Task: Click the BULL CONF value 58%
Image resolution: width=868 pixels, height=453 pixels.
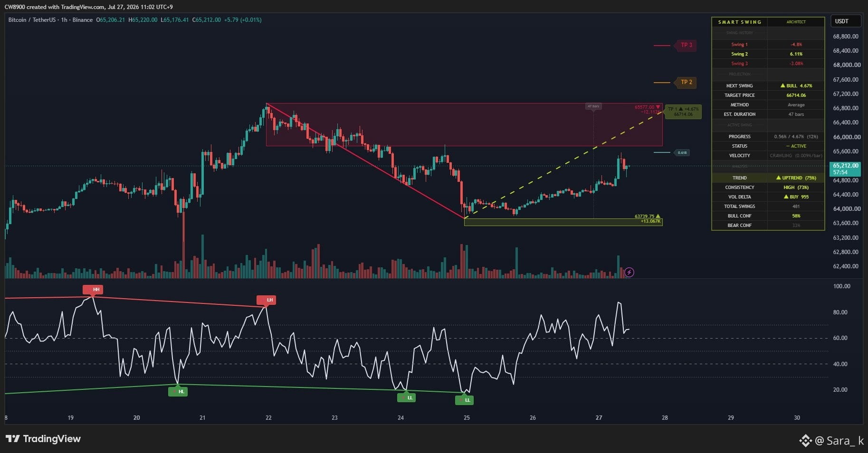Action: [x=796, y=216]
